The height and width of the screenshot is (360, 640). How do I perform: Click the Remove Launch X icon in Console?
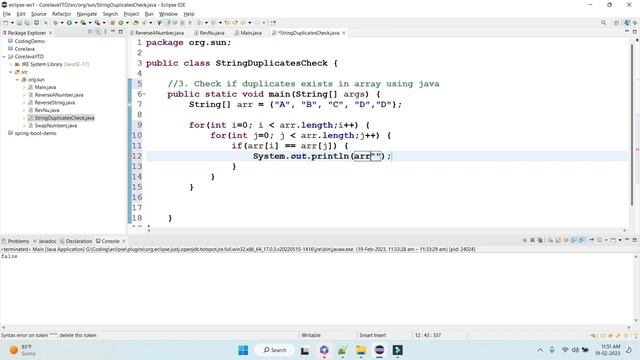point(532,240)
